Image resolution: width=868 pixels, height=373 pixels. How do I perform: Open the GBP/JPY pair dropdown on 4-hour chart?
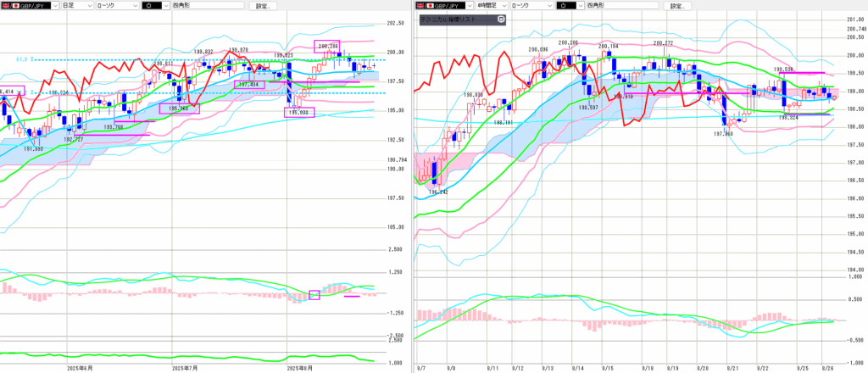point(470,6)
